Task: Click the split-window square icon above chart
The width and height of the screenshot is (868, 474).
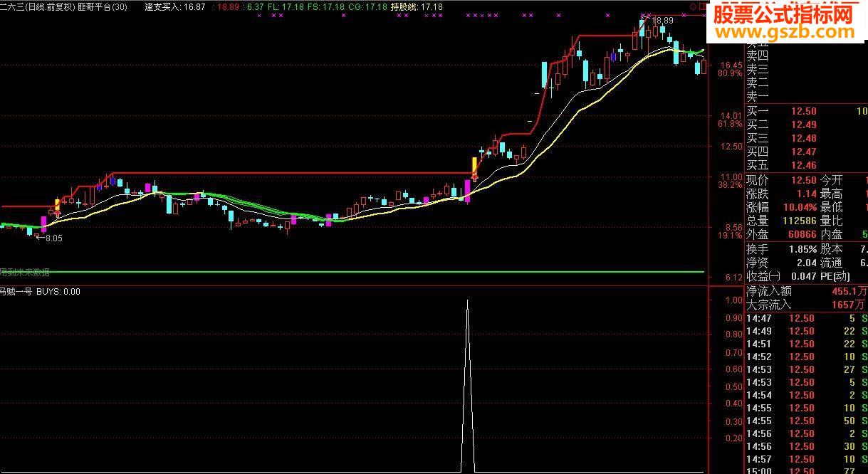Action: coord(703,6)
